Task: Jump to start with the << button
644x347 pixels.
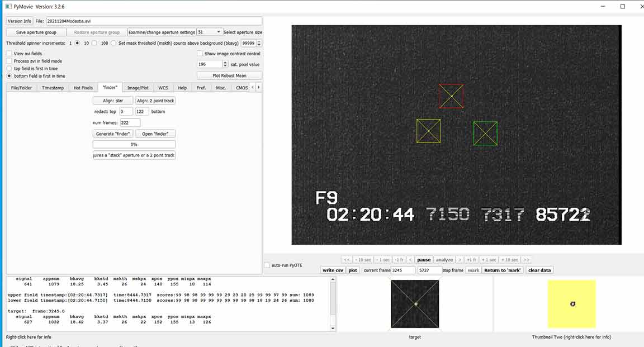Action: pos(347,260)
